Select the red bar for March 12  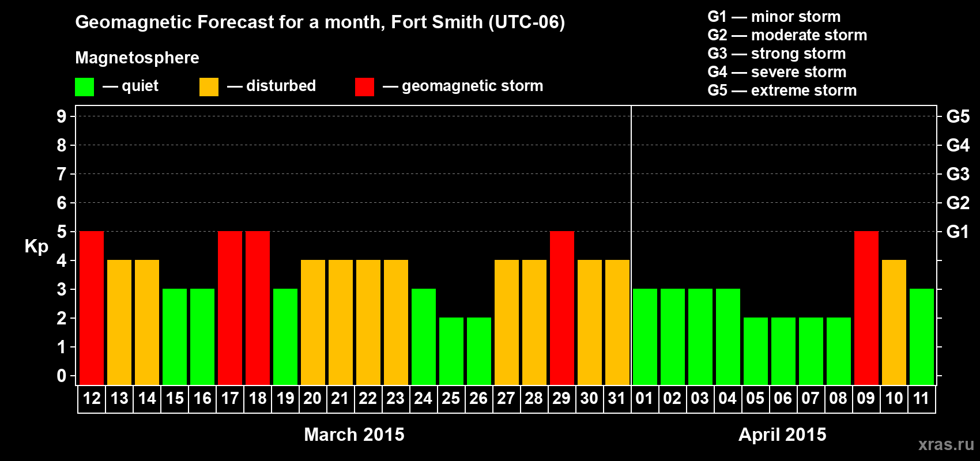92,308
